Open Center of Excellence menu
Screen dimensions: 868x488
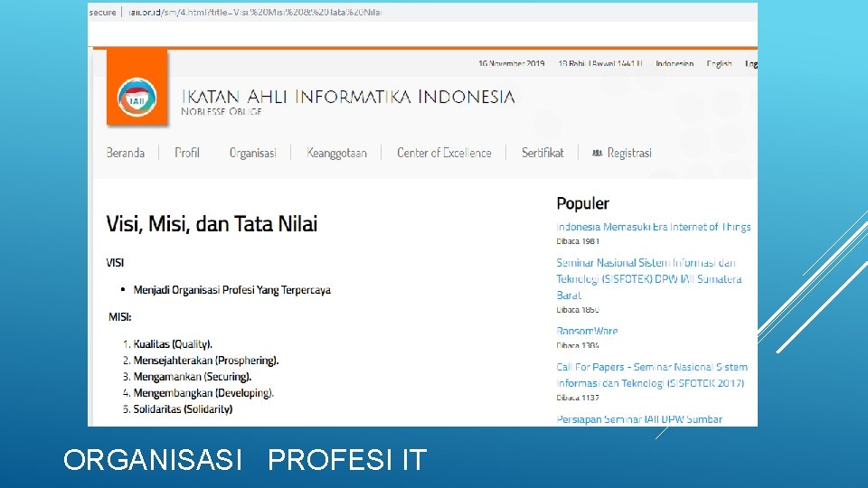click(x=444, y=153)
